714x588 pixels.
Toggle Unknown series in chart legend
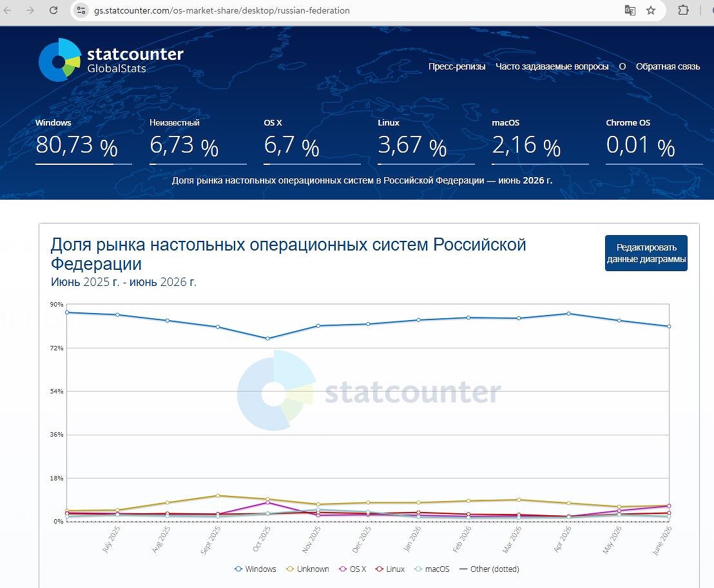[307, 569]
